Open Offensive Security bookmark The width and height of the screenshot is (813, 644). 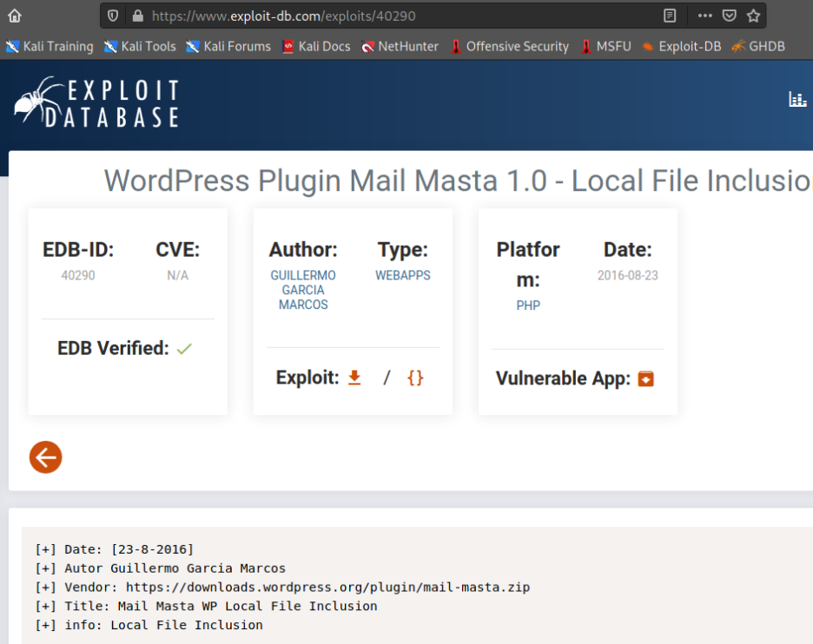[x=509, y=47]
